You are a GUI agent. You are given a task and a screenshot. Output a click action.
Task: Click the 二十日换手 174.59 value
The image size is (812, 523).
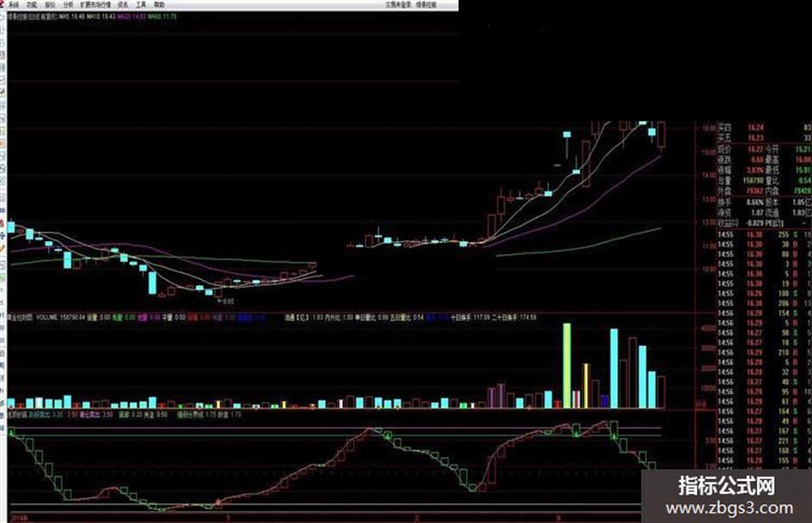[513, 317]
